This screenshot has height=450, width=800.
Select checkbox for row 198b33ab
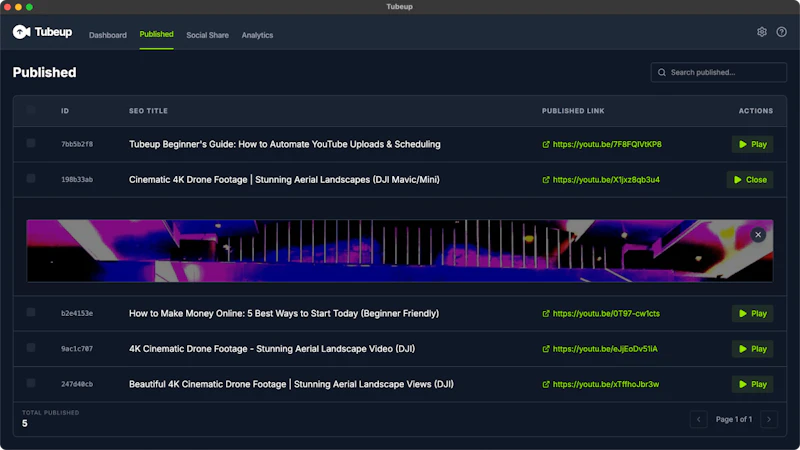click(31, 179)
